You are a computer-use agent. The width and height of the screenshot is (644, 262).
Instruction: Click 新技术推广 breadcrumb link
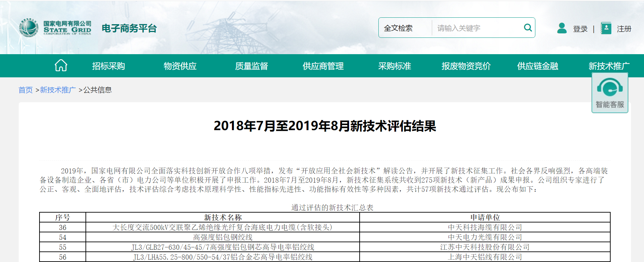58,90
